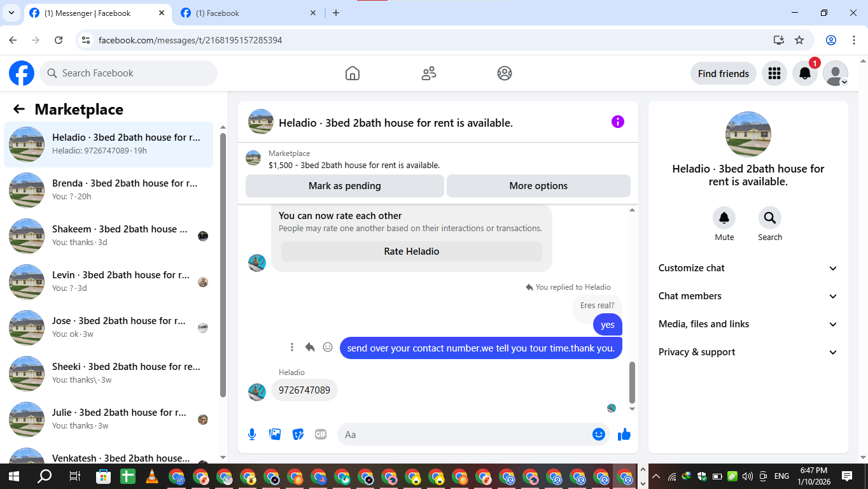
Task: Expand Chat members section
Action: tap(748, 296)
